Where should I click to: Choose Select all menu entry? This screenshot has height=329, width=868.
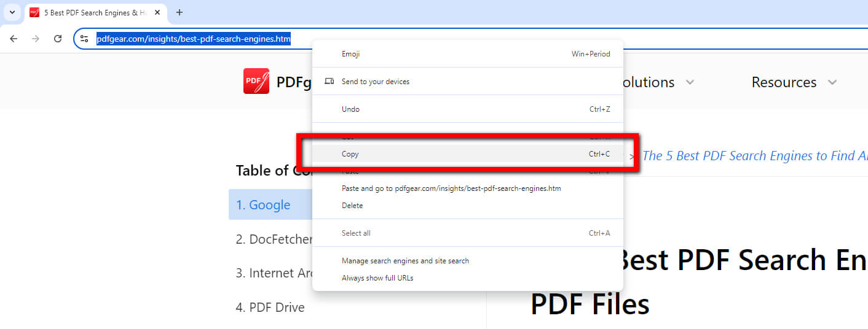click(x=356, y=233)
